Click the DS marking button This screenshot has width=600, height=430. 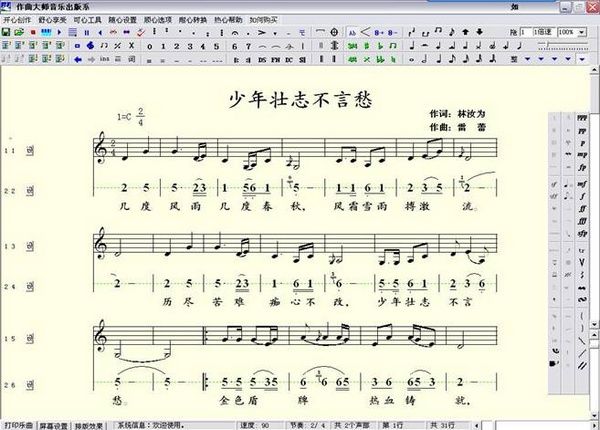click(x=262, y=59)
